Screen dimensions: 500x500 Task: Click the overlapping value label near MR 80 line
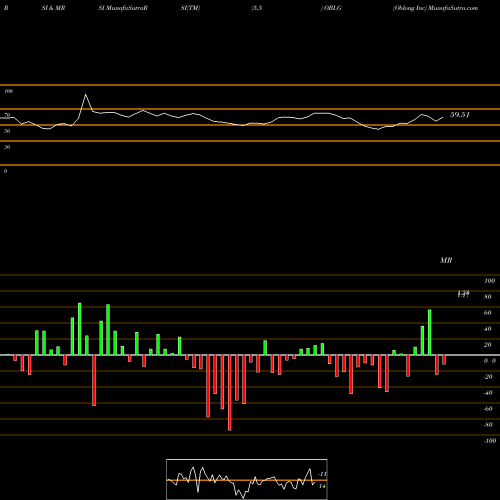[x=463, y=294]
